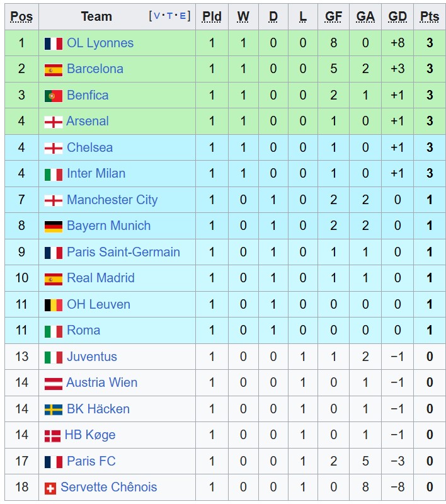The image size is (446, 504).
Task: Open the Inter Milan team link
Action: tap(96, 174)
